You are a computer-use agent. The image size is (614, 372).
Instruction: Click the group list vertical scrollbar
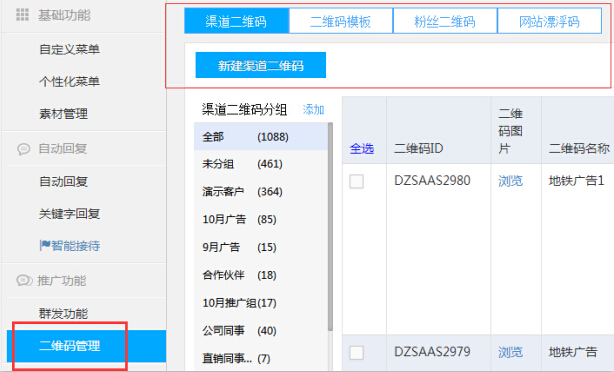tap(330, 227)
